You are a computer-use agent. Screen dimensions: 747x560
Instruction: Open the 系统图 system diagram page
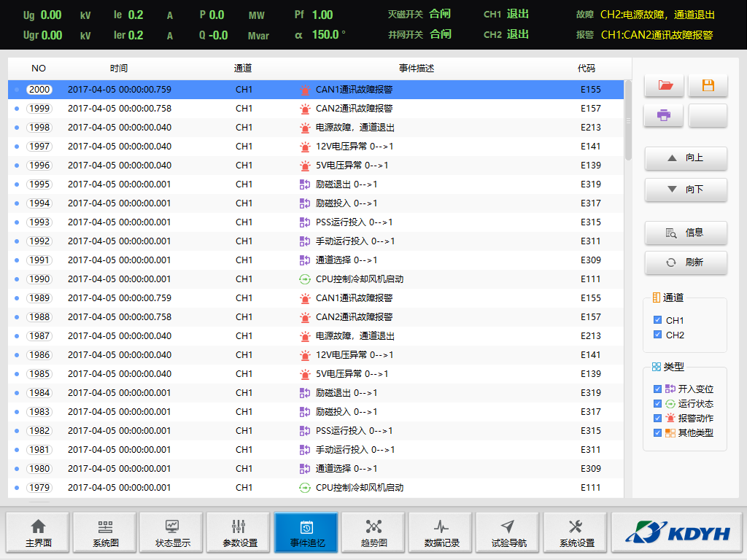pyautogui.click(x=105, y=533)
